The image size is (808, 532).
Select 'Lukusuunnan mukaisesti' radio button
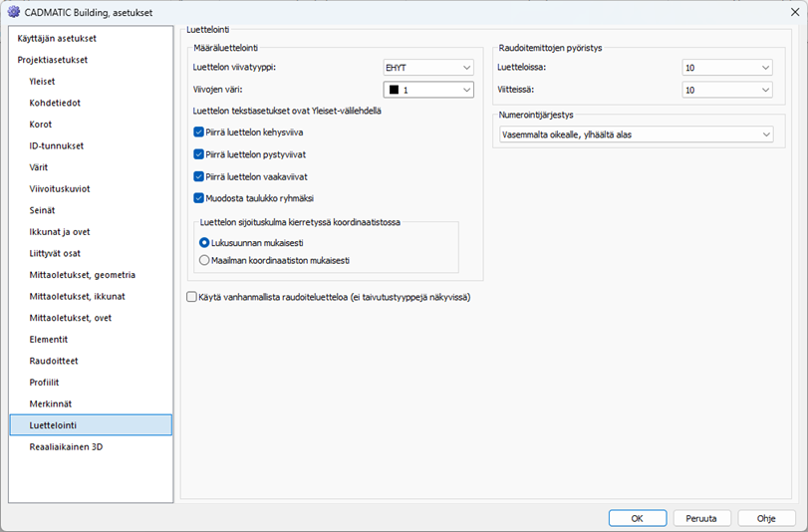[x=204, y=242]
